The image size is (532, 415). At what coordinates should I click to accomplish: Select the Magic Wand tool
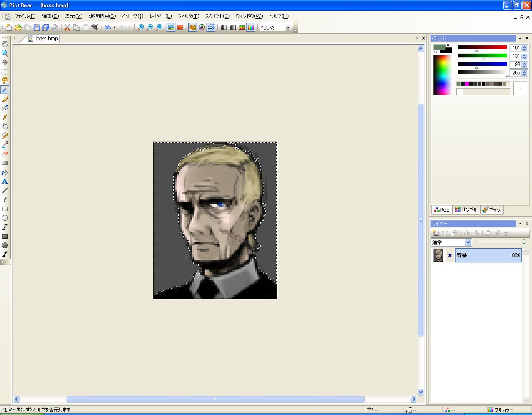click(5, 90)
